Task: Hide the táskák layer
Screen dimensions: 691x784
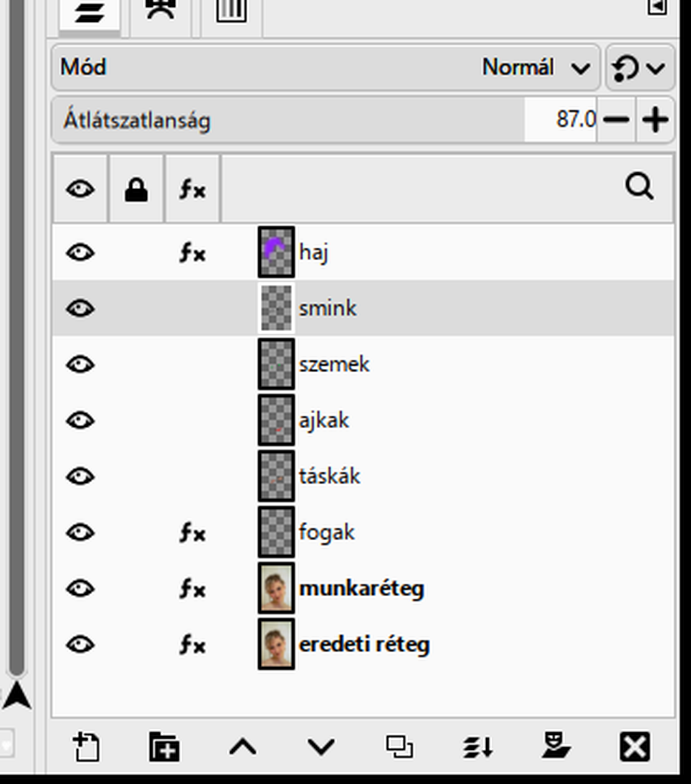Action: tap(80, 477)
